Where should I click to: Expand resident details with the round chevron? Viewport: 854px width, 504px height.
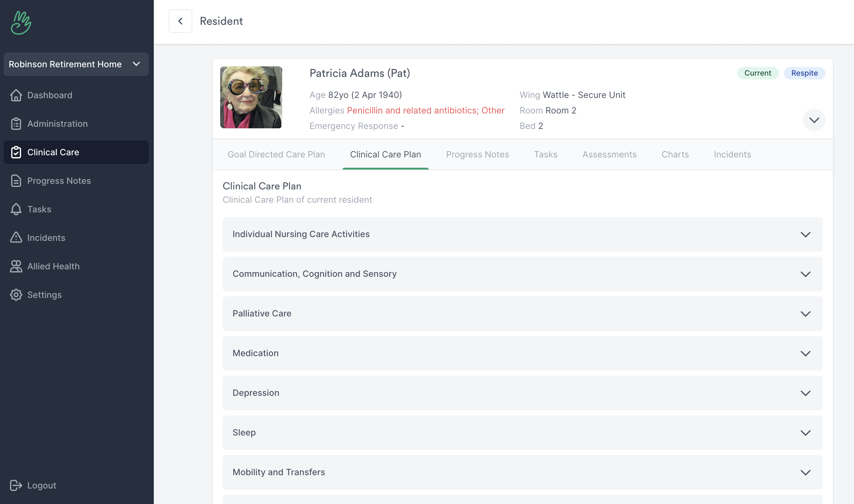pyautogui.click(x=814, y=120)
